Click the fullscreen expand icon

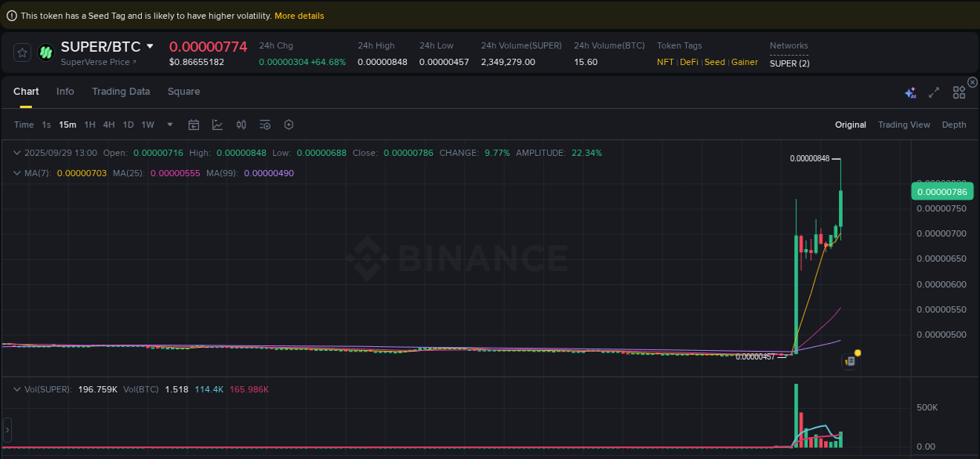pos(934,92)
